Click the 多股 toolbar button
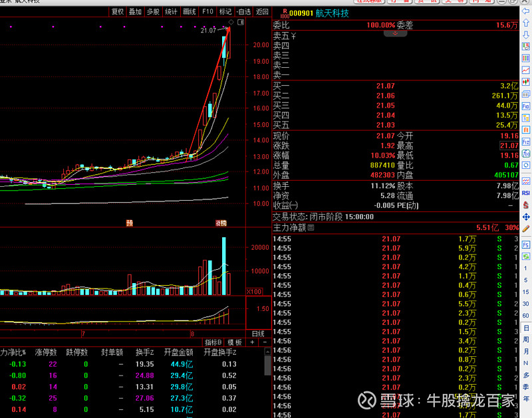This screenshot has width=532, height=418. pos(153,12)
